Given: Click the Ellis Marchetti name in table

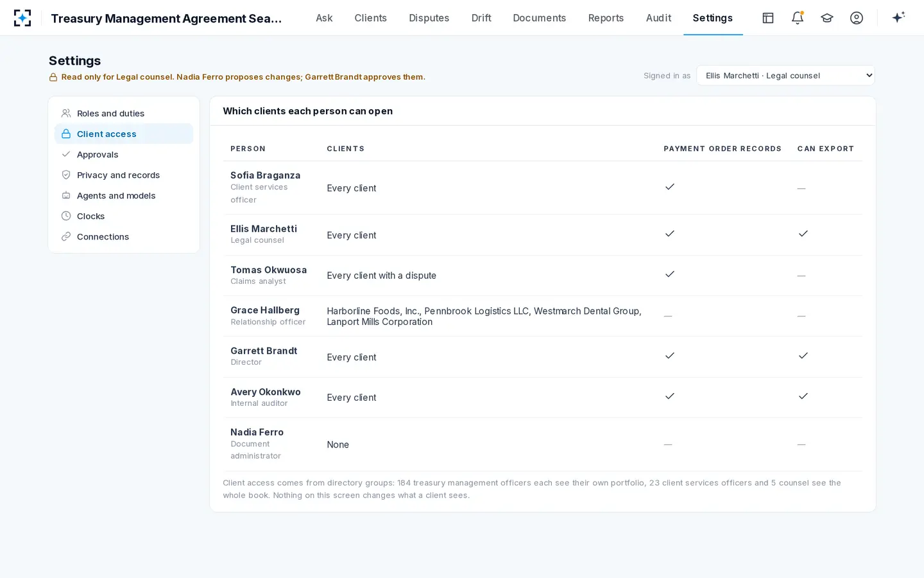Looking at the screenshot, I should coord(264,229).
